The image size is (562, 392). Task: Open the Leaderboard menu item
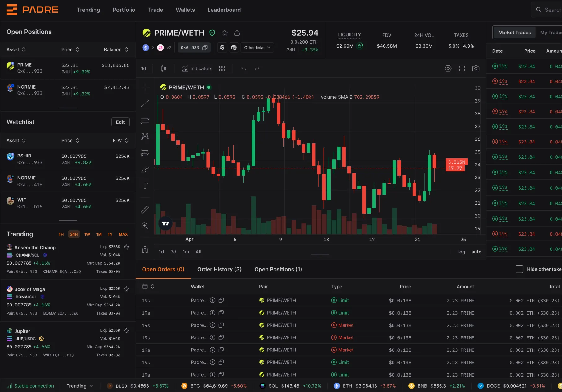(x=224, y=10)
